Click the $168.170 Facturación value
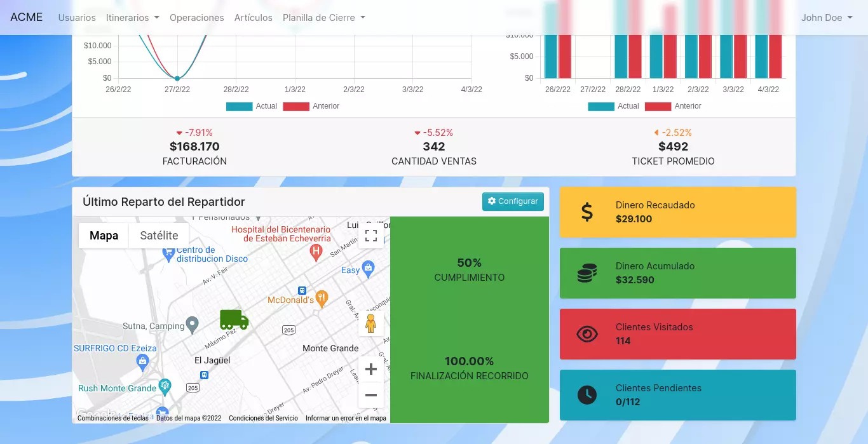Screen dimensions: 868x444 (194, 147)
